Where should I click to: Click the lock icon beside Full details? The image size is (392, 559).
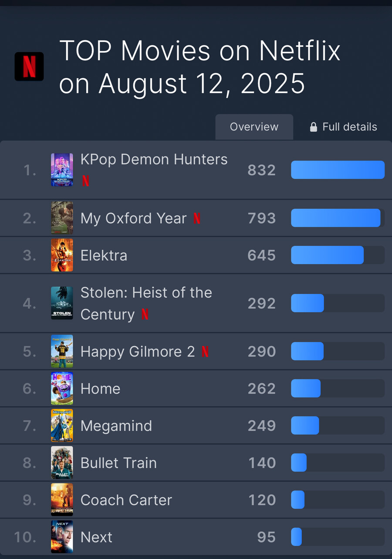tap(313, 127)
